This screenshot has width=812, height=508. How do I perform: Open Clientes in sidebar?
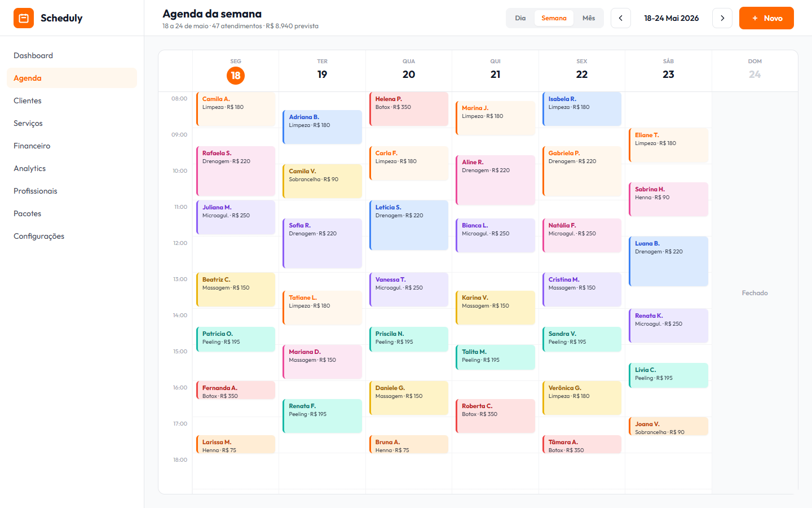(x=72, y=100)
